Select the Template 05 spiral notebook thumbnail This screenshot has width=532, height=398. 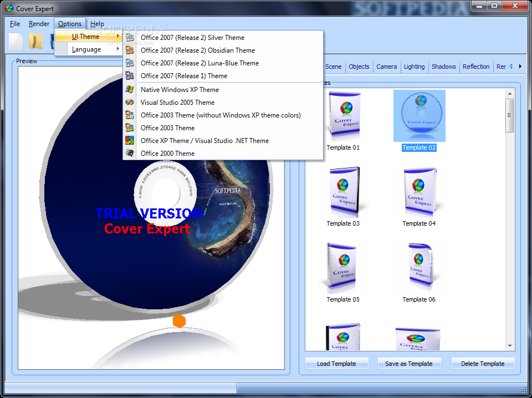click(x=341, y=268)
